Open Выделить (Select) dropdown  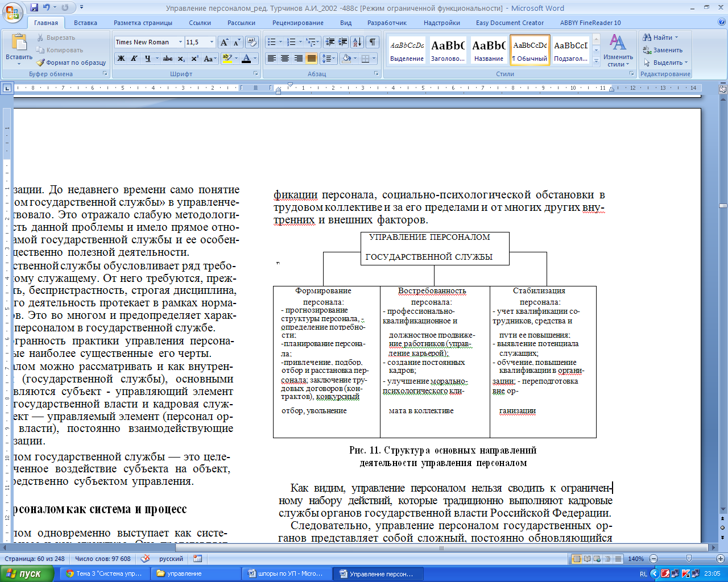coord(665,63)
